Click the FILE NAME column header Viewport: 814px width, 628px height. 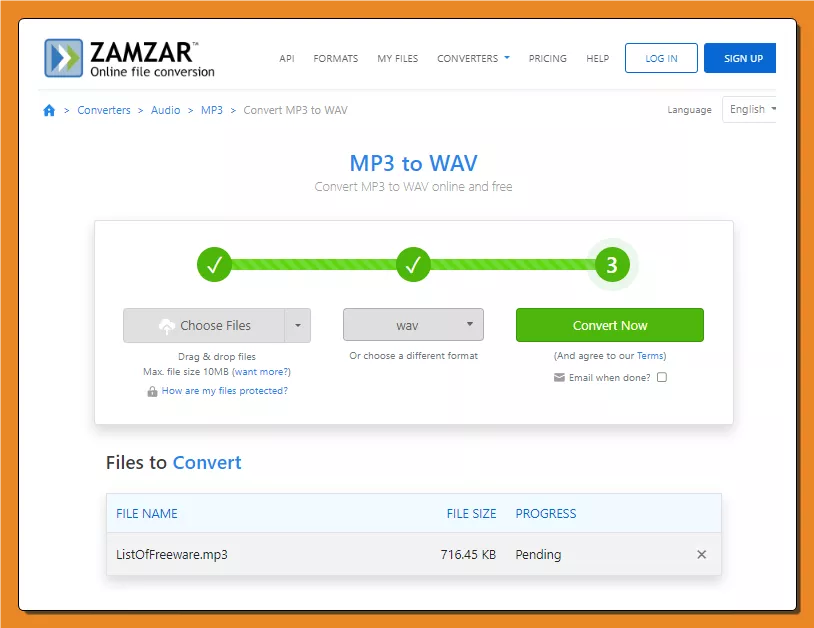(147, 513)
